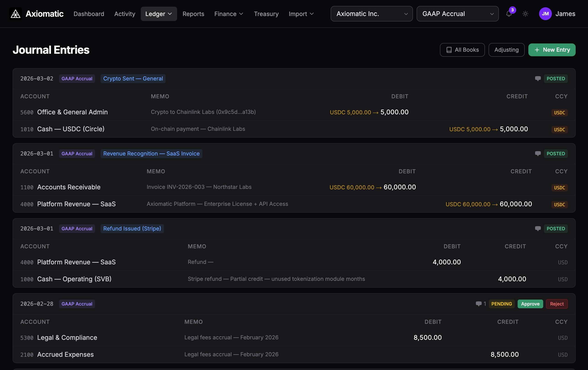Open the GAAP Accrual book selector
588x370 pixels.
coord(457,14)
